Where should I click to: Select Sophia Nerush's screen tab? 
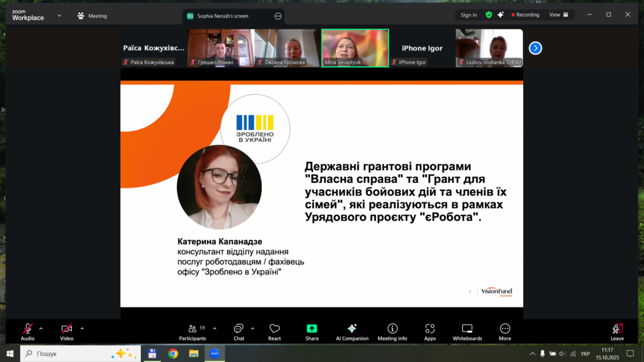point(222,16)
